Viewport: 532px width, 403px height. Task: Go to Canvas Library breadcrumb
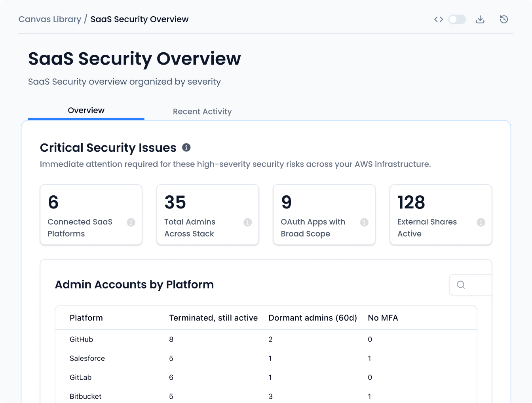[50, 19]
